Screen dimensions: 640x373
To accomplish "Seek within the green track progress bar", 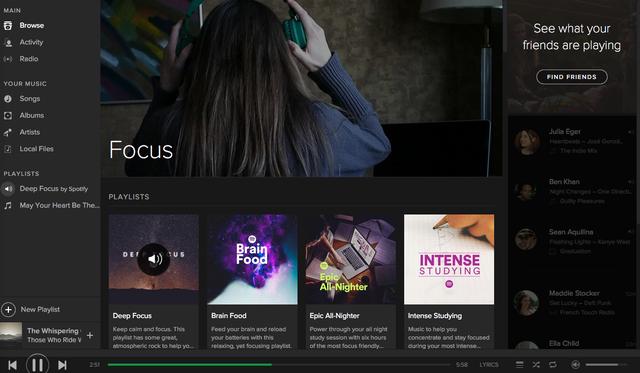I will [x=279, y=364].
